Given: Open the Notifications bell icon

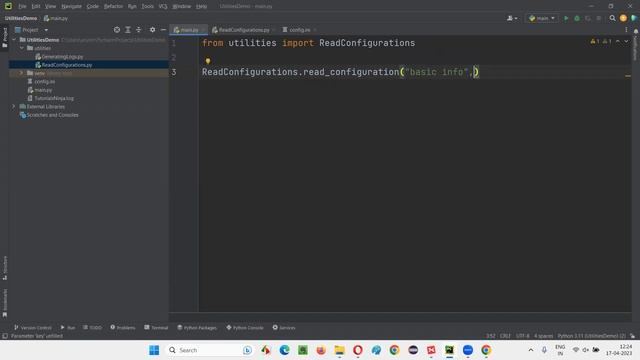Looking at the screenshot, I should pyautogui.click(x=636, y=31).
